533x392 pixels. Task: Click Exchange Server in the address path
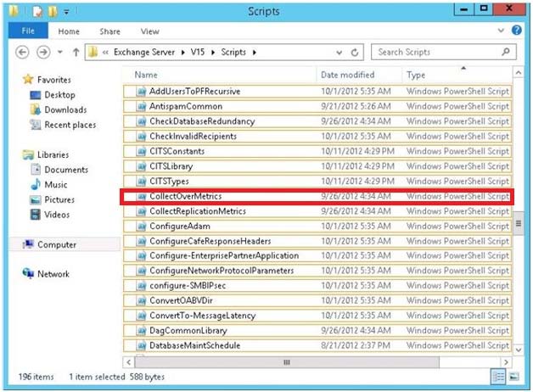coord(144,52)
